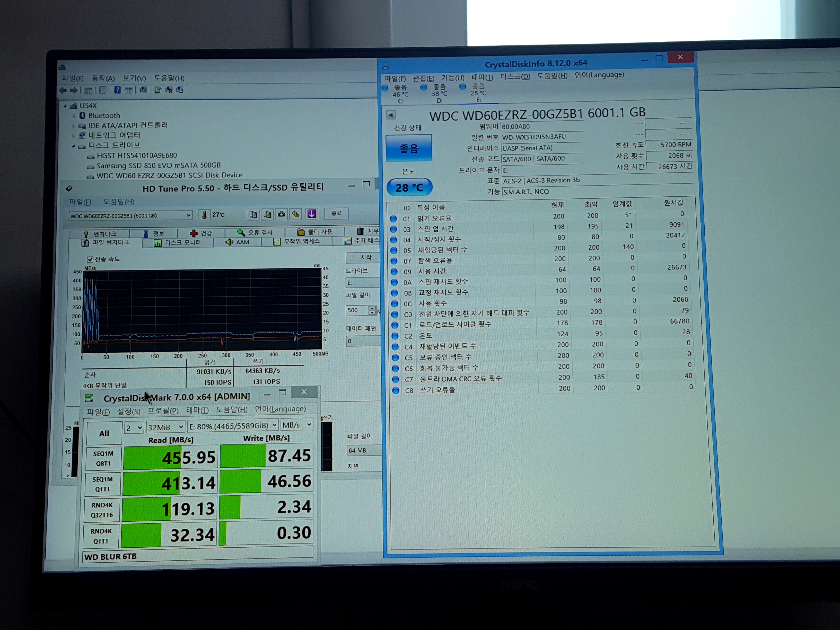Click HD Tune copy screenshot icon
This screenshot has height=630, width=840.
(267, 215)
